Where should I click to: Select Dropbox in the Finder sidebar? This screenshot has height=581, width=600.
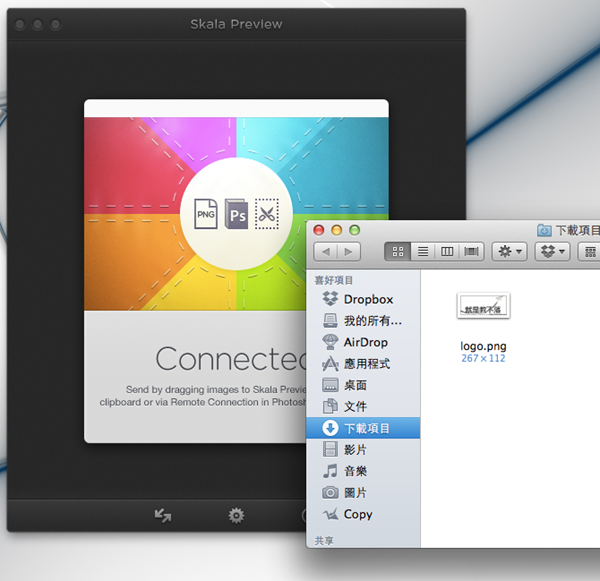coord(367,299)
